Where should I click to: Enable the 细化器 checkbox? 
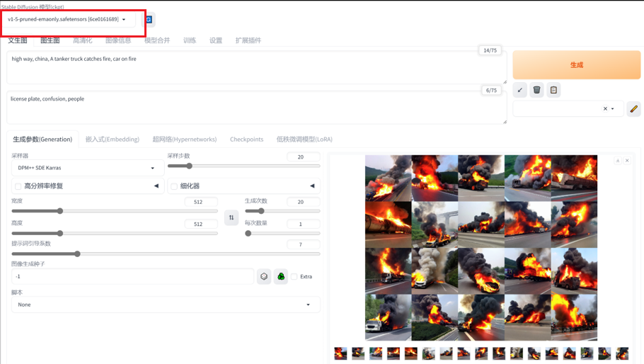point(174,186)
